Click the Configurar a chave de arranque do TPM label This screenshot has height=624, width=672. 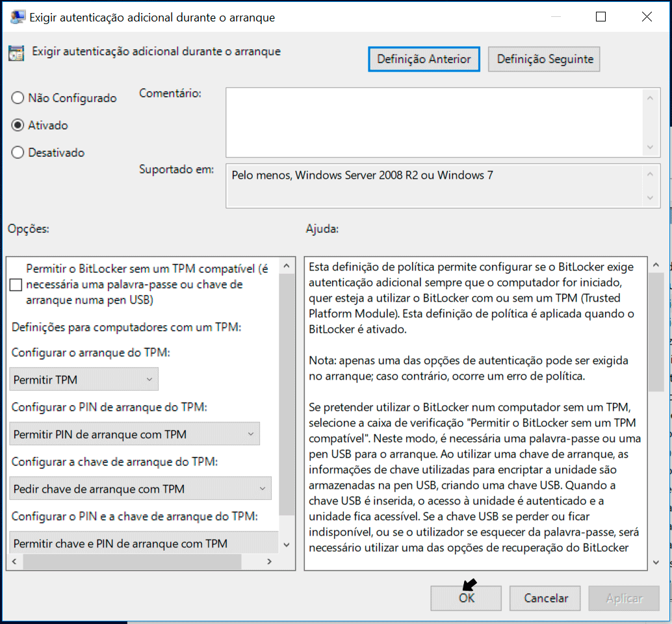(114, 461)
